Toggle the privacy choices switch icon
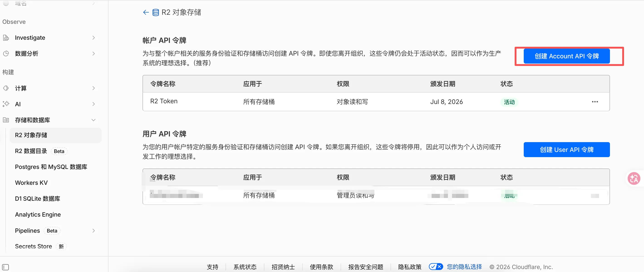The image size is (644, 272). [436, 267]
